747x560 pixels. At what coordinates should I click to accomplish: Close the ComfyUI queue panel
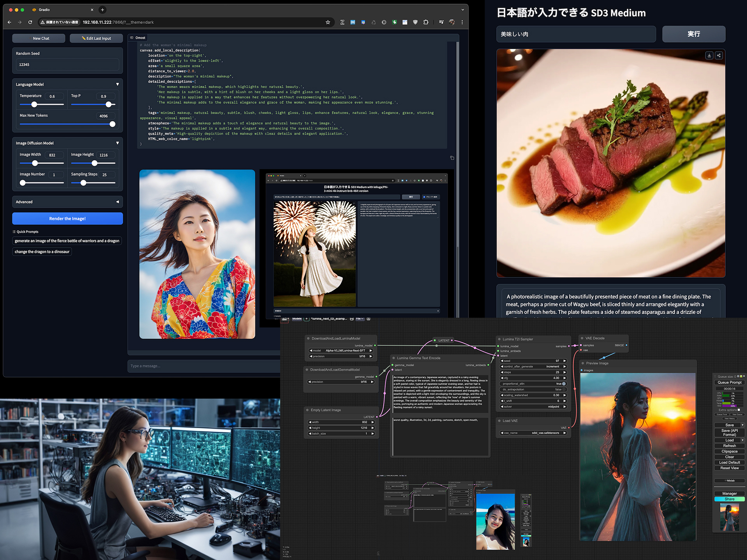tap(744, 376)
